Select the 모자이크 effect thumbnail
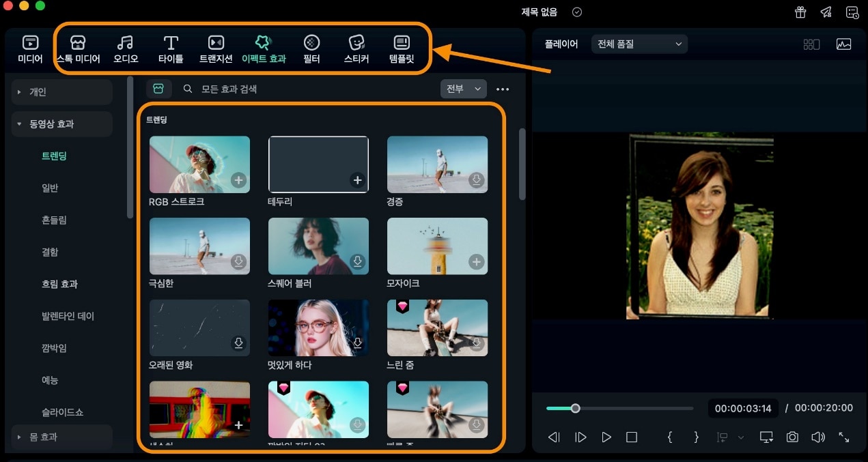This screenshot has width=868, height=462. (x=437, y=246)
